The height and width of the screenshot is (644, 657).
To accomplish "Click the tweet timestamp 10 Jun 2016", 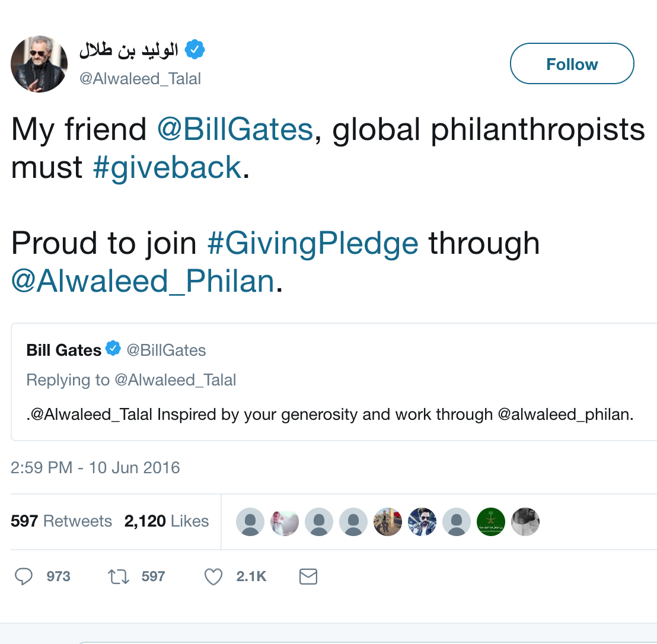I will (95, 467).
